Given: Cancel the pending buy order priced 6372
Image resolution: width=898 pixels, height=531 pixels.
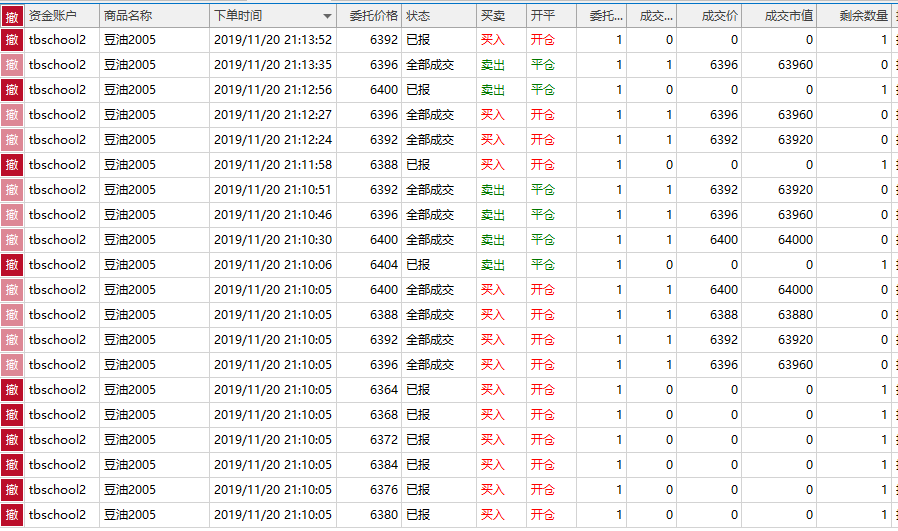Looking at the screenshot, I should pos(12,440).
